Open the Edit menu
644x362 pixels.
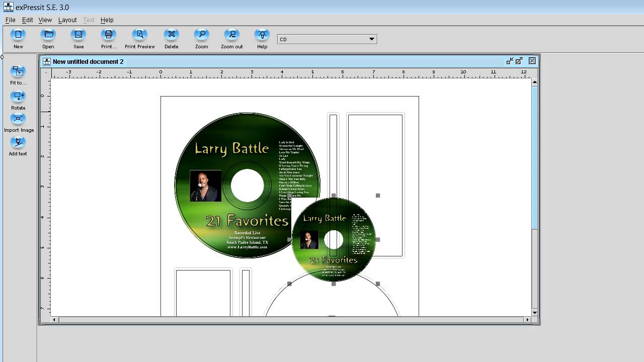click(27, 20)
